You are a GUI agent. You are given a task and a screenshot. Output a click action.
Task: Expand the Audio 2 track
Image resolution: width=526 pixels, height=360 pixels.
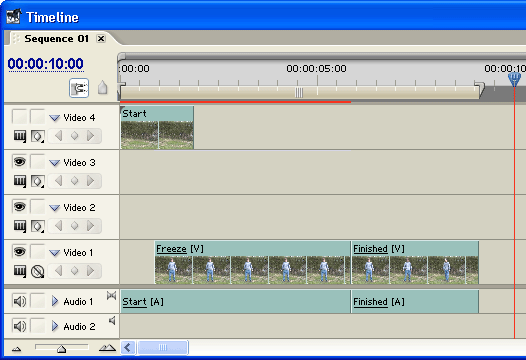tap(55, 326)
